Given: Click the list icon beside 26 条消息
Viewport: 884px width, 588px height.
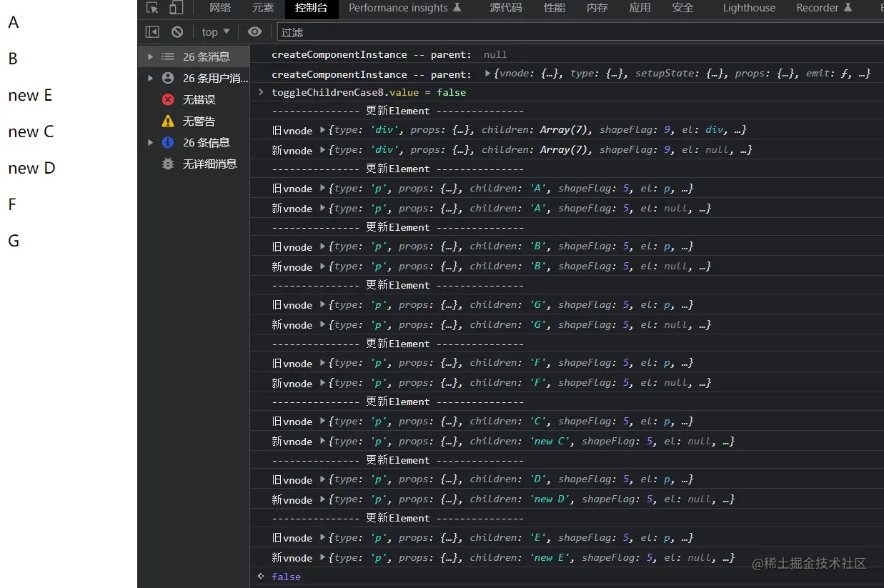Looking at the screenshot, I should [168, 56].
